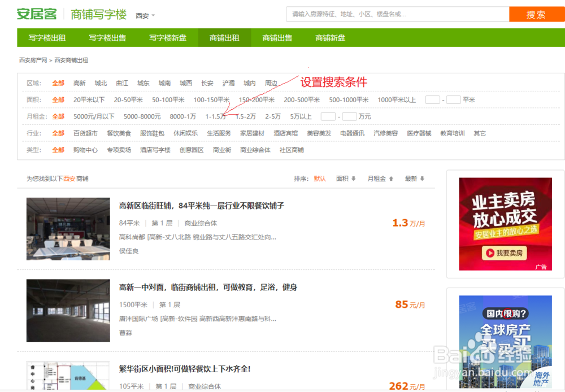Click the 安居客 logo
The width and height of the screenshot is (565, 392).
click(x=37, y=15)
